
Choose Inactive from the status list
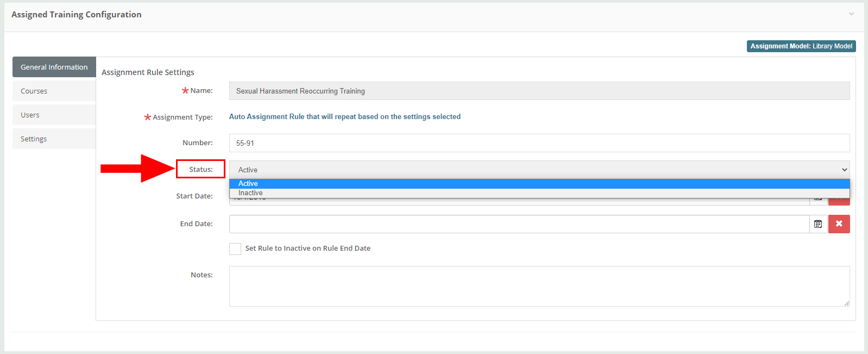click(539, 193)
